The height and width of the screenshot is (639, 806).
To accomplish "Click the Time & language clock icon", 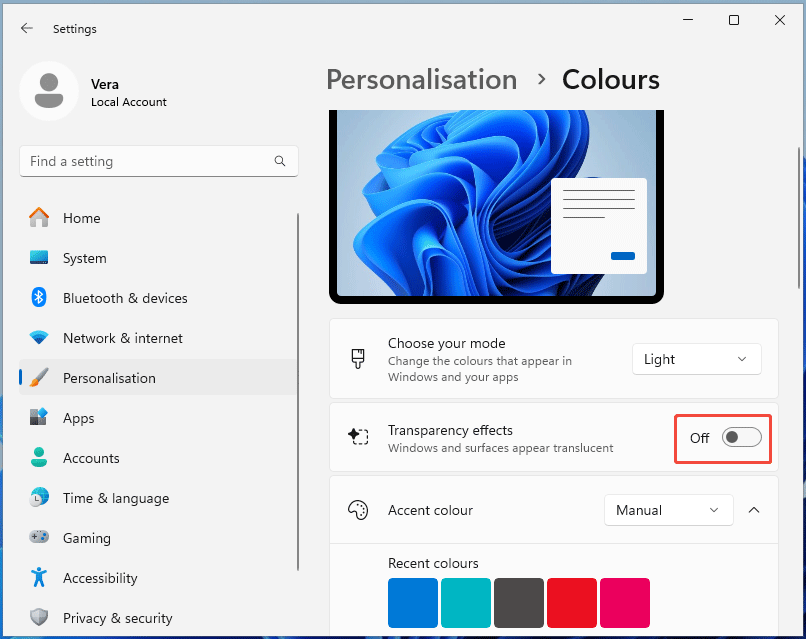I will point(40,498).
